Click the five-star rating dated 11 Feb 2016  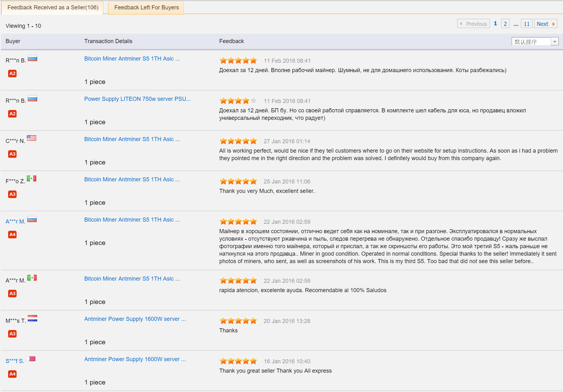point(238,61)
